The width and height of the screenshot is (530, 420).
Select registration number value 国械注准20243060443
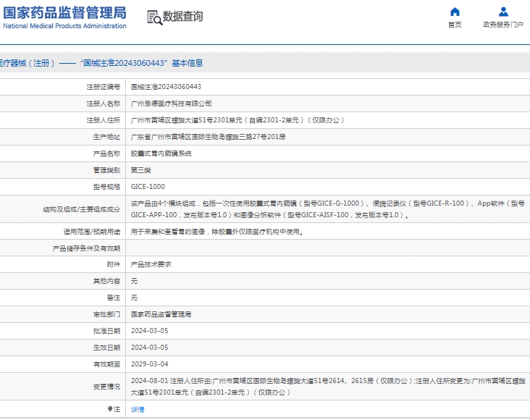[166, 87]
